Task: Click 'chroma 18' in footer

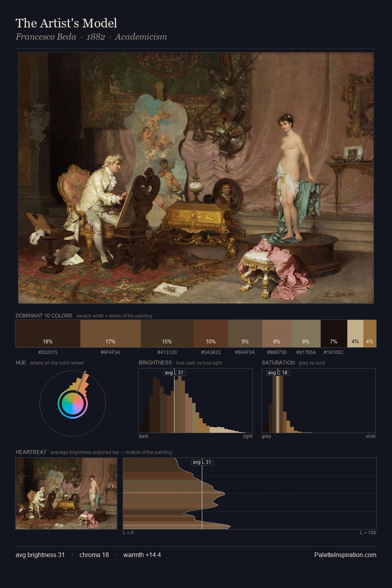Action: pyautogui.click(x=94, y=555)
